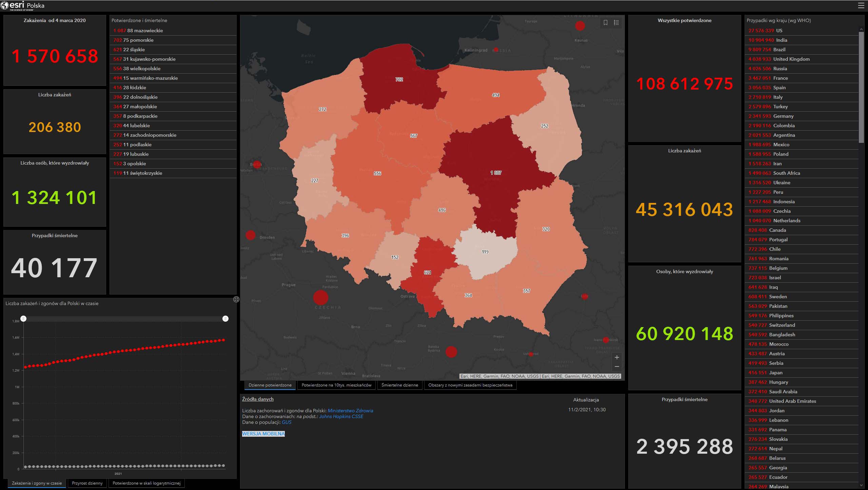868x490 pixels.
Task: Click the WERSJA MOBILNA link
Action: pos(263,434)
